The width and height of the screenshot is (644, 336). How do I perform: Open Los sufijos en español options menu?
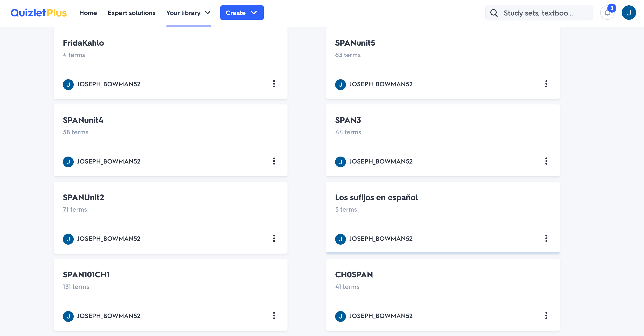[x=546, y=238]
